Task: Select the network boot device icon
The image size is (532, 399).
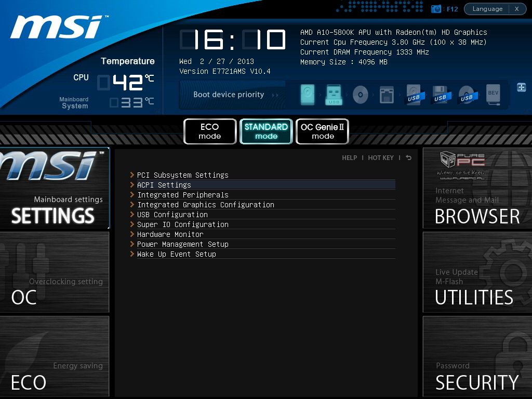Action: pos(387,95)
